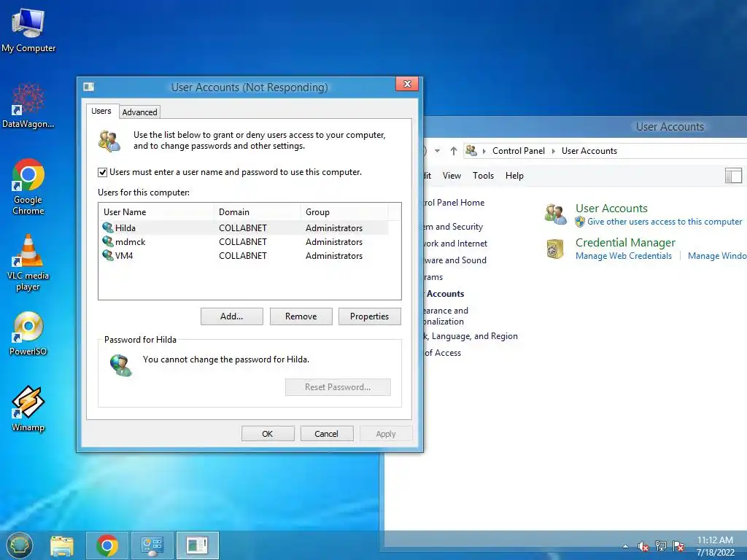This screenshot has height=560, width=747.
Task: Open the Help menu in Control Panel
Action: pyautogui.click(x=514, y=175)
